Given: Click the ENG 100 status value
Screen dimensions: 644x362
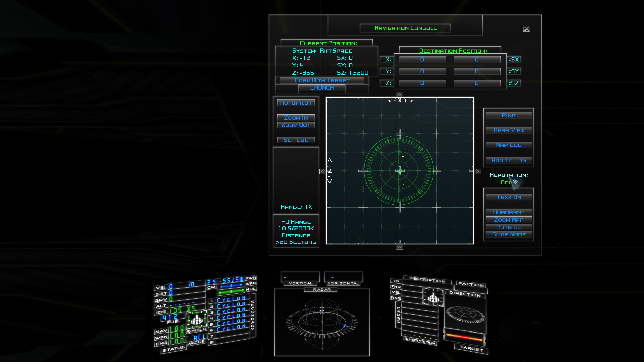Looking at the screenshot, I should pos(177,341).
